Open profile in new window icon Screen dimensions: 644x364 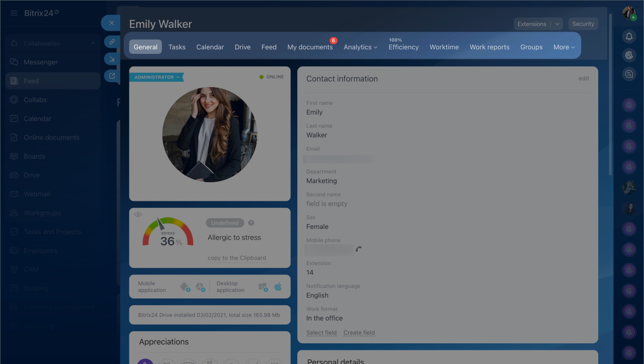click(112, 76)
